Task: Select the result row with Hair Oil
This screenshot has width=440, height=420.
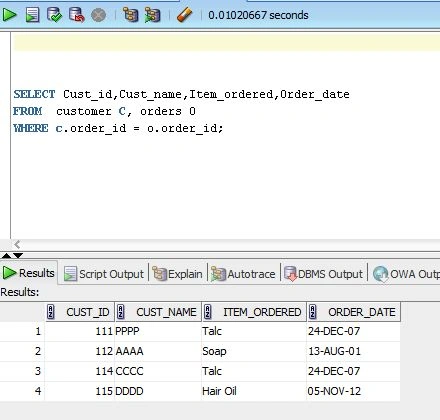Action: pyautogui.click(x=200, y=391)
